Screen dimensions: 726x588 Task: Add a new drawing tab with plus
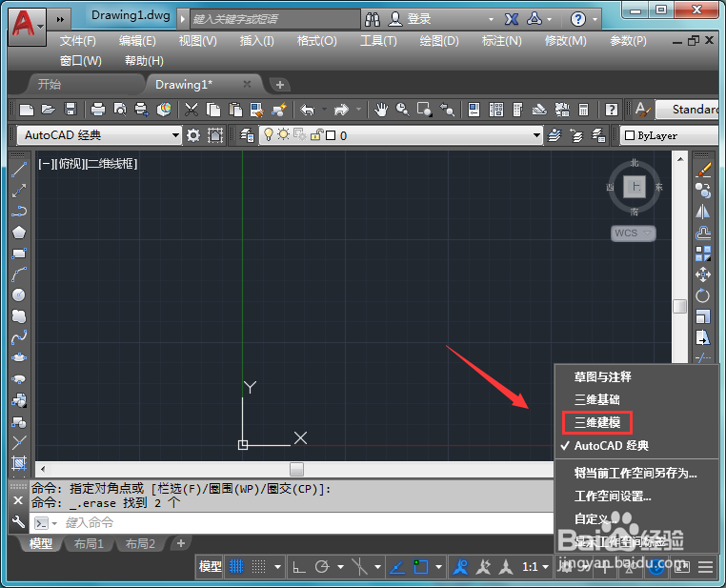point(280,85)
